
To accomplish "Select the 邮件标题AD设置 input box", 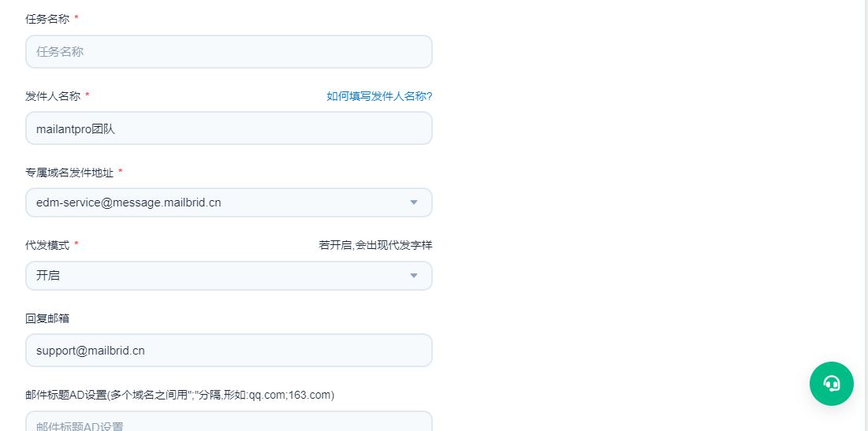I will [x=229, y=424].
